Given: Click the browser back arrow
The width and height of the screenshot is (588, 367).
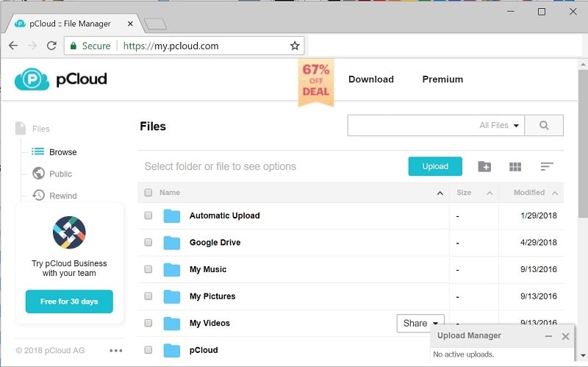Looking at the screenshot, I should [13, 46].
